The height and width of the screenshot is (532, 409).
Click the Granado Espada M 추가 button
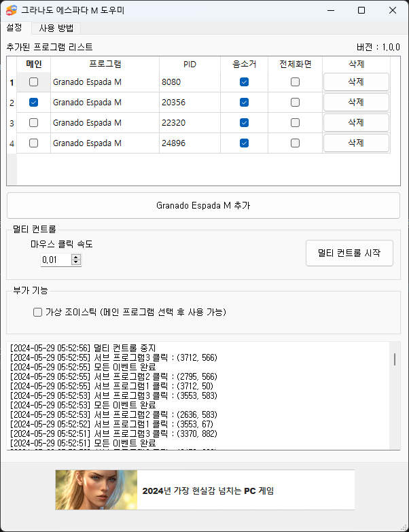tap(204, 206)
